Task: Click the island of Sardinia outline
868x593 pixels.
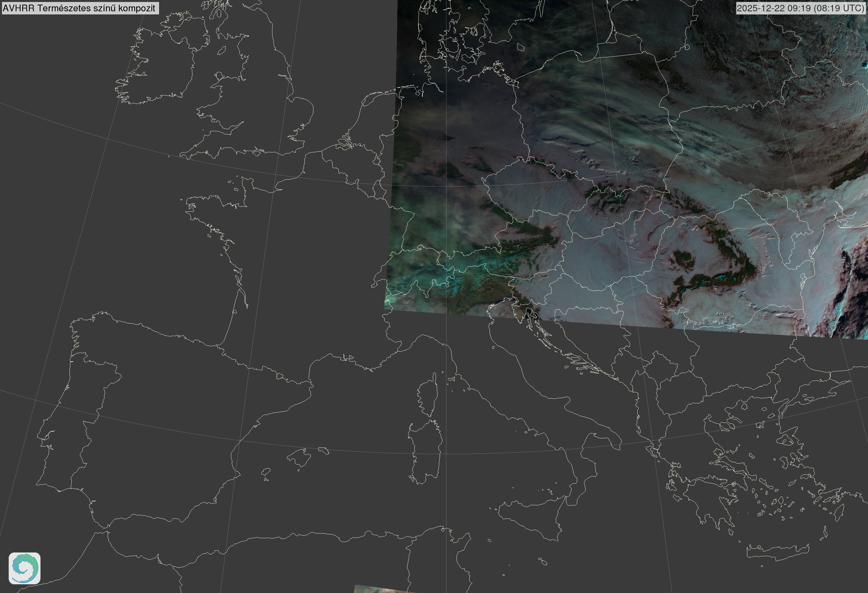Action: click(x=426, y=451)
